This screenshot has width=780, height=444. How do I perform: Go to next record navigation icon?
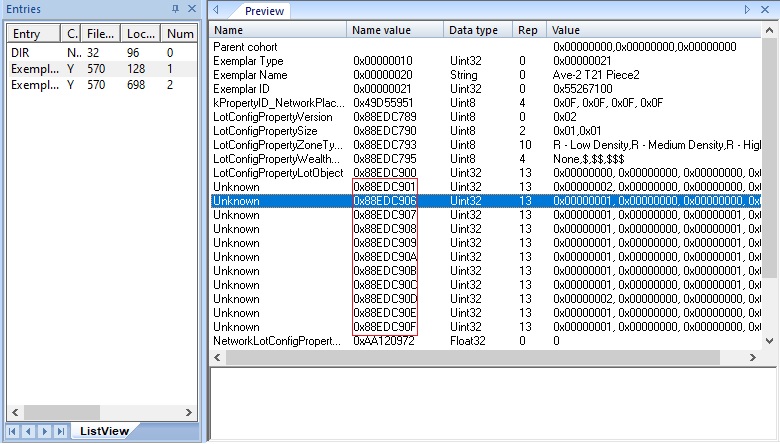point(44,431)
